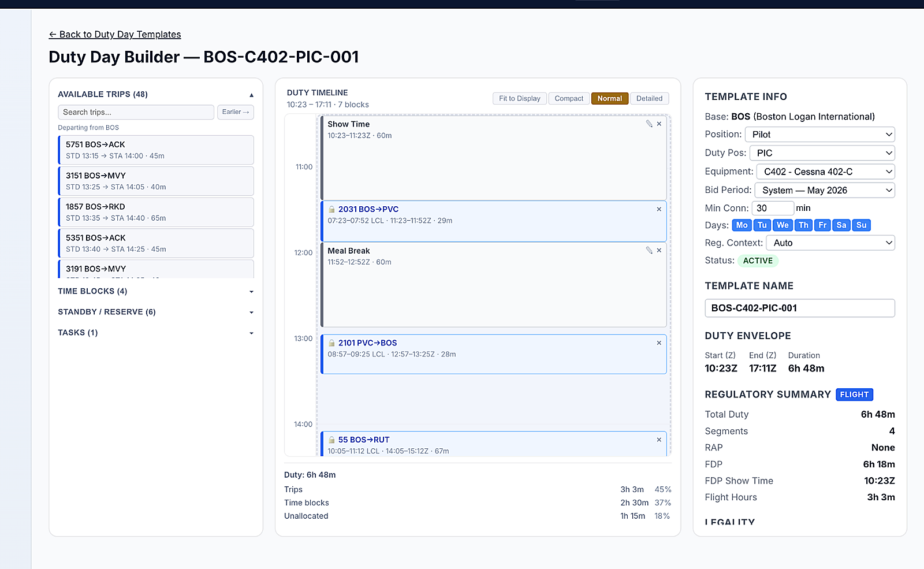Image resolution: width=924 pixels, height=569 pixels.
Task: Click lock icon on 55 BOS→RUT
Action: pyautogui.click(x=332, y=440)
